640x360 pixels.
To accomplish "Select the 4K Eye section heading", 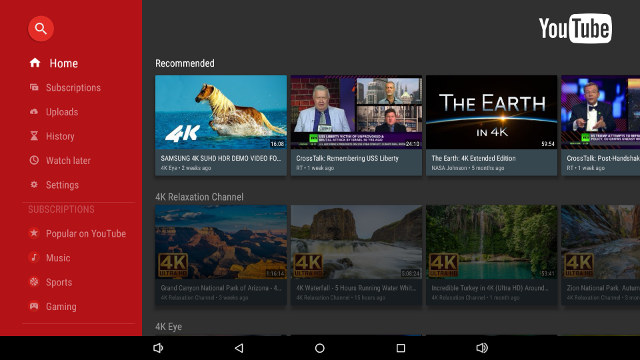I will click(x=169, y=327).
